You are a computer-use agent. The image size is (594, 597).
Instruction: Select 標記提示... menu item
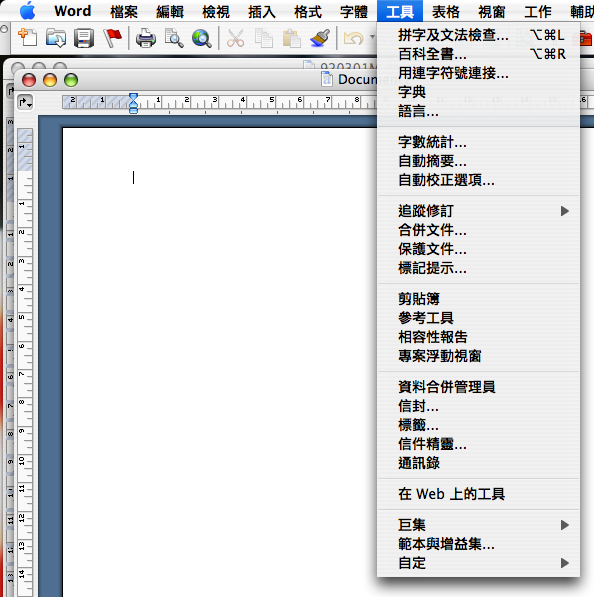(478, 268)
